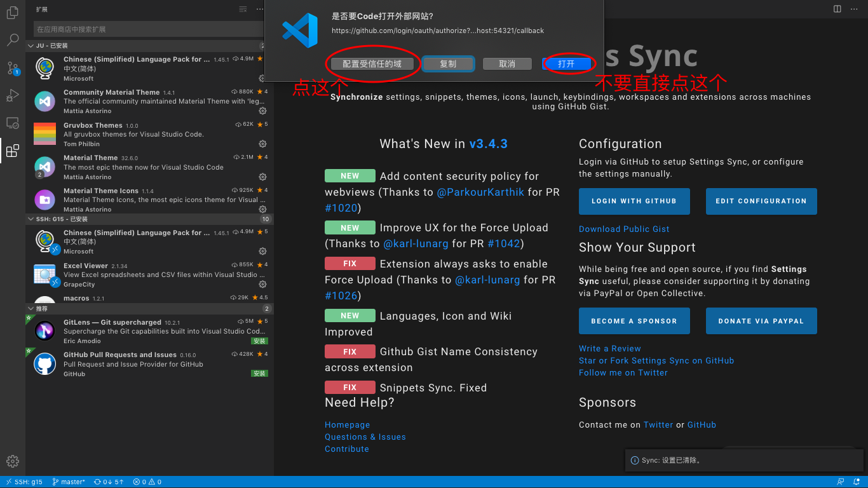
Task: Open the Explorer view in activity bar
Action: tap(12, 13)
